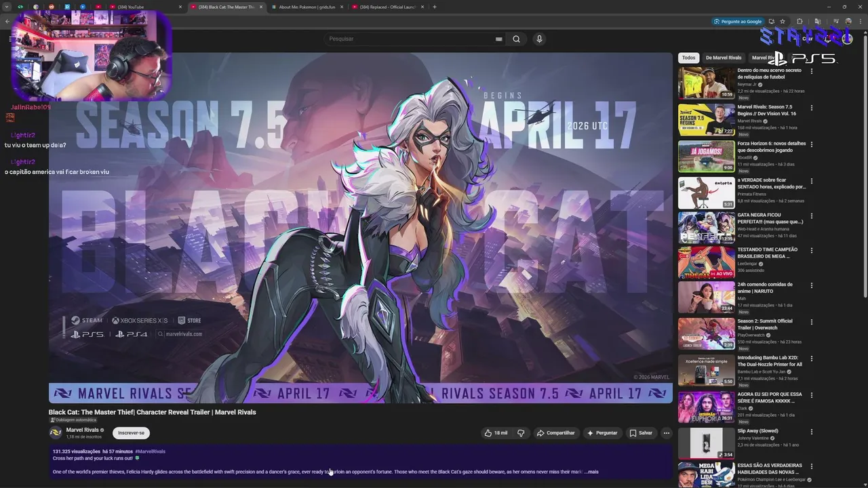Switch to the (384) YouTube browser tab

tap(145, 7)
